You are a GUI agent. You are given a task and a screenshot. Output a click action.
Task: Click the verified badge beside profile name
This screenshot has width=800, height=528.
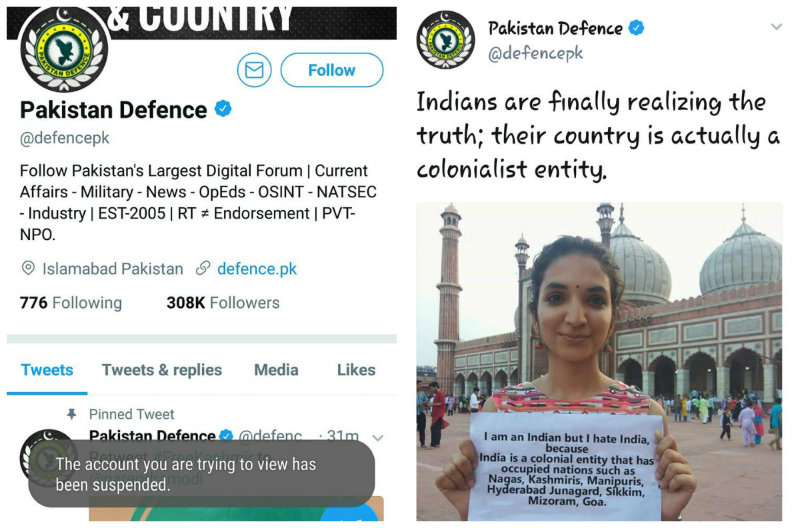click(x=223, y=109)
